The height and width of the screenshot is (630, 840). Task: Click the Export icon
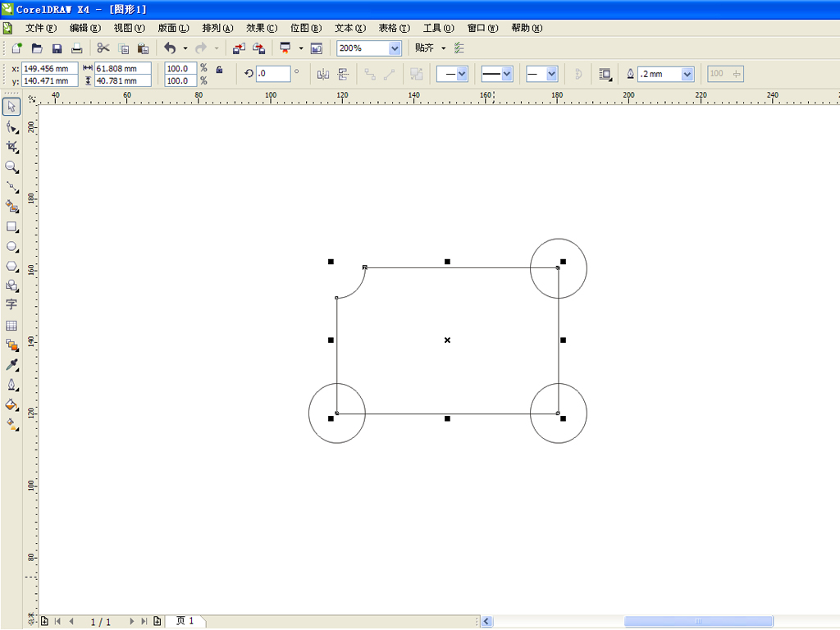[258, 48]
